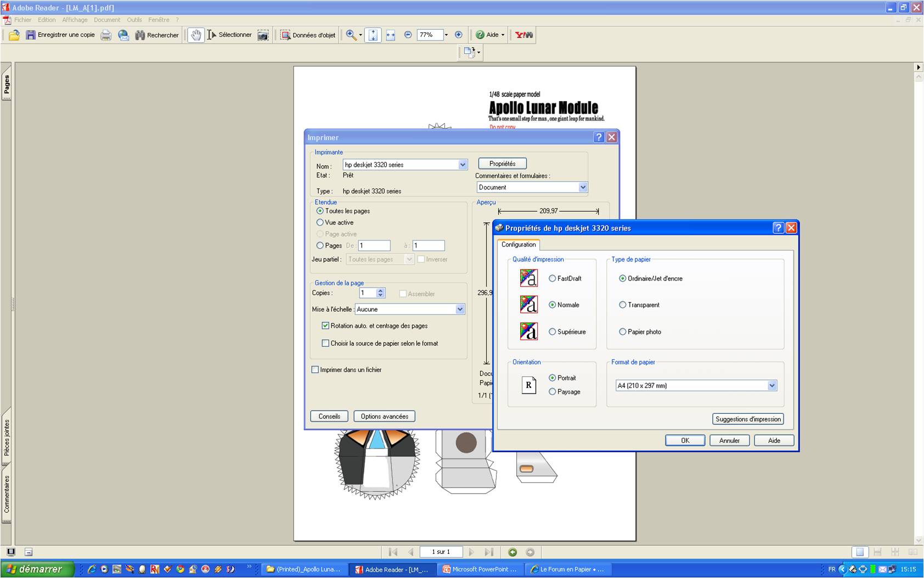This screenshot has width=924, height=578.
Task: Open the zoom percentage dropdown arrow
Action: [x=446, y=35]
